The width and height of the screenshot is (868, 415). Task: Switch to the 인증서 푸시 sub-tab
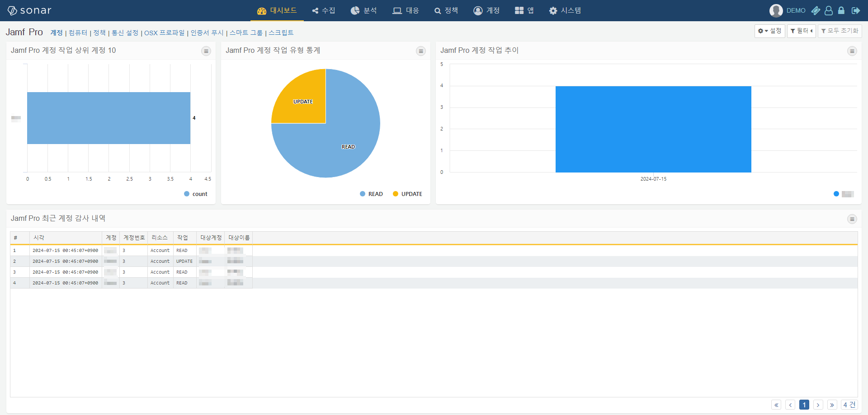click(x=207, y=33)
